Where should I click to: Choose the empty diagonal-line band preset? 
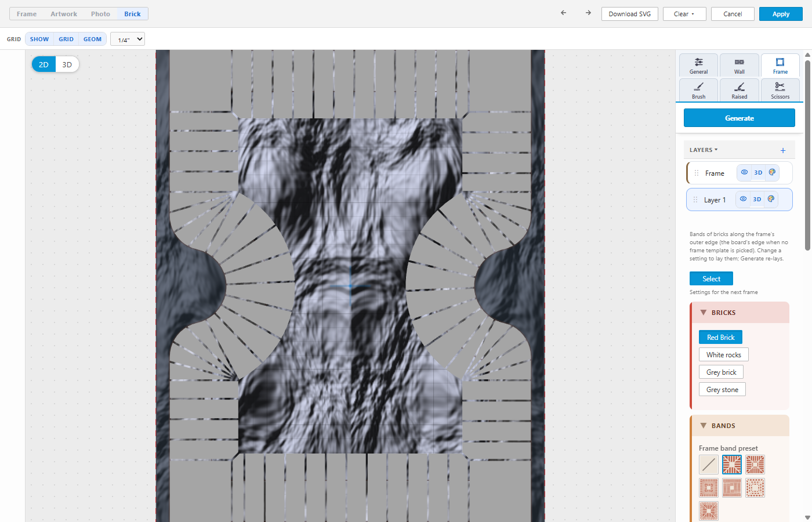pos(709,465)
